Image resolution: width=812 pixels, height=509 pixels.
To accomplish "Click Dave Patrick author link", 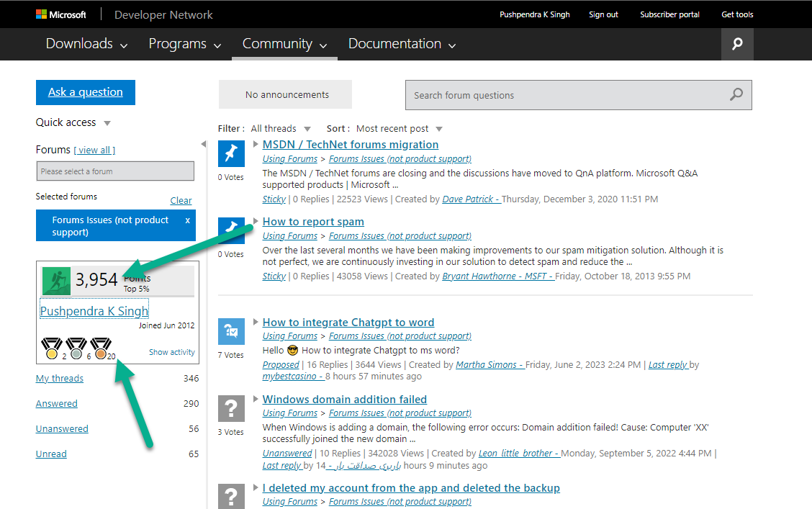I will 472,199.
